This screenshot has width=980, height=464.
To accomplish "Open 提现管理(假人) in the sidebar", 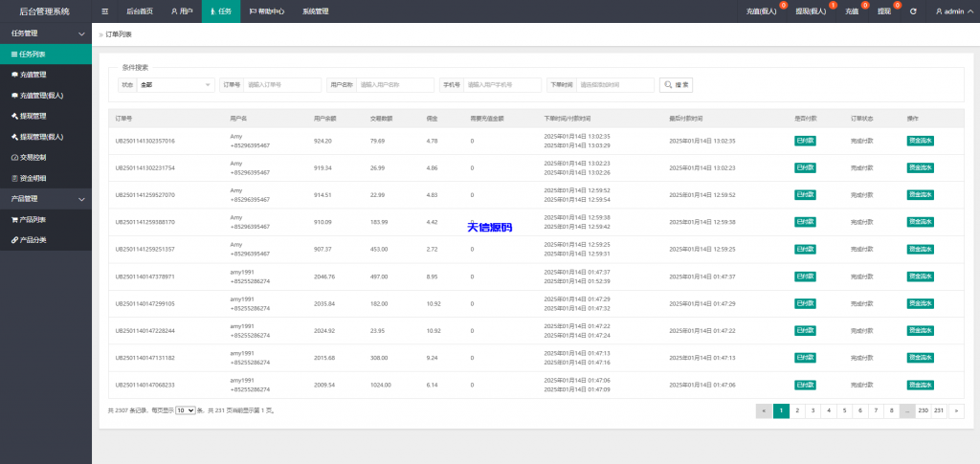I will tap(46, 137).
